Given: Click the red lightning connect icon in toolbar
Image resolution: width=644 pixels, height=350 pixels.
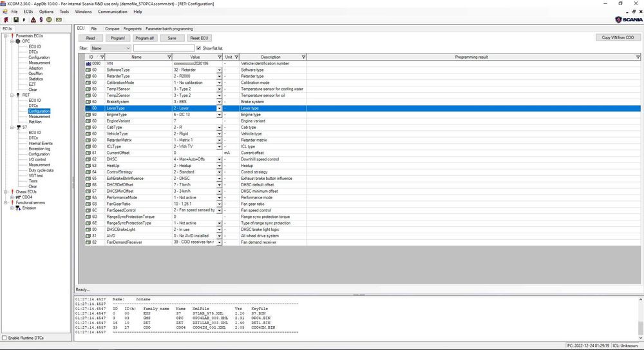Looking at the screenshot, I should click(x=6, y=20).
